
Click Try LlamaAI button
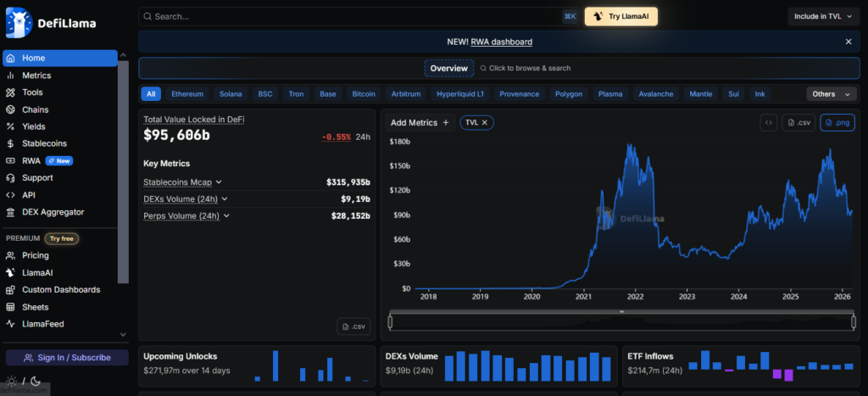[620, 16]
